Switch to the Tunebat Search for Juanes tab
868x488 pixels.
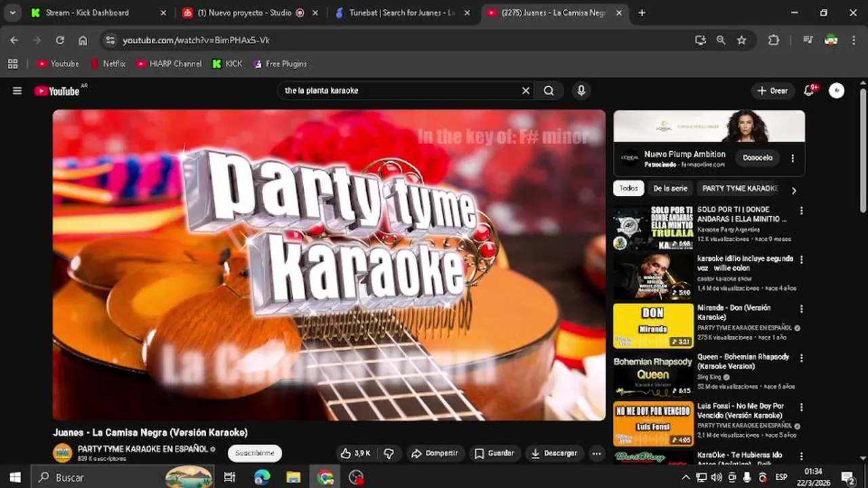tap(403, 13)
